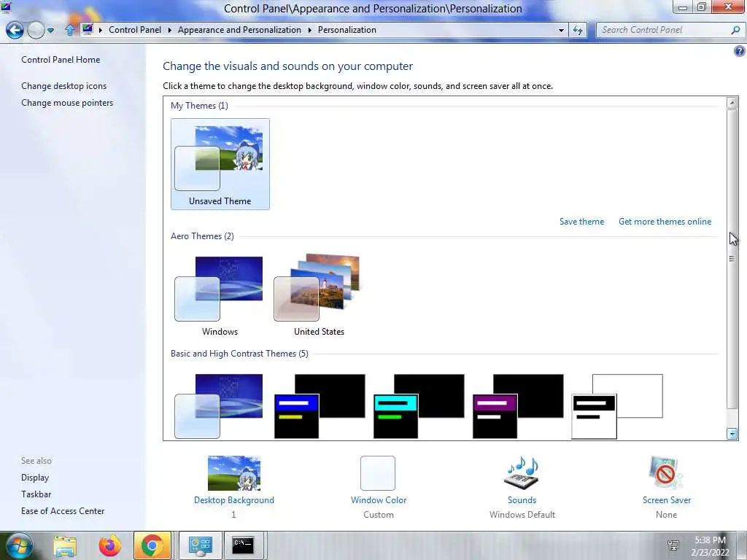Click the network tray icon
This screenshot has width=747, height=560.
tap(673, 545)
